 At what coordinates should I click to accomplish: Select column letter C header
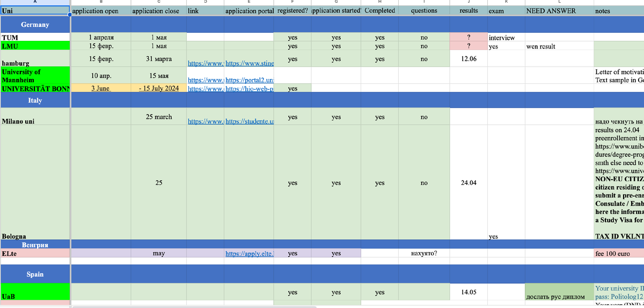pyautogui.click(x=158, y=3)
